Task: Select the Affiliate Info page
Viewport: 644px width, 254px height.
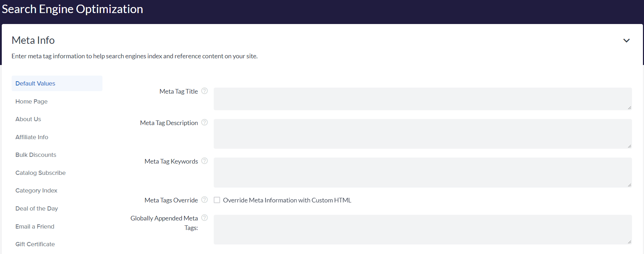Action: coord(31,137)
